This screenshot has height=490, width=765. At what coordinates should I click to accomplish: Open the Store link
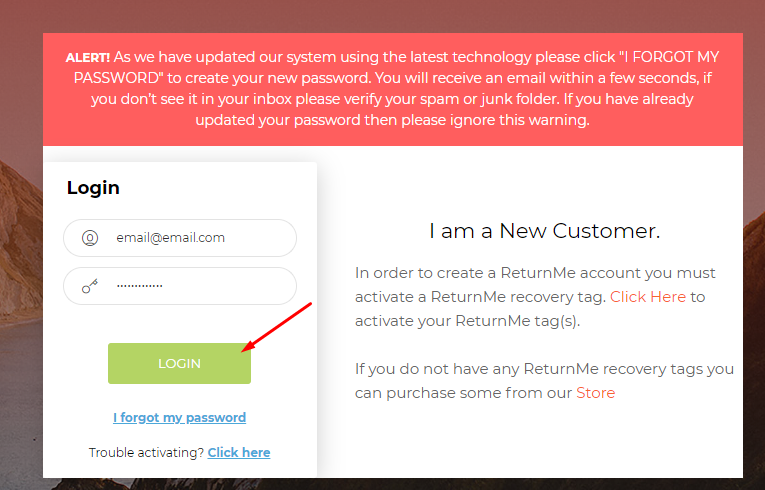(595, 393)
